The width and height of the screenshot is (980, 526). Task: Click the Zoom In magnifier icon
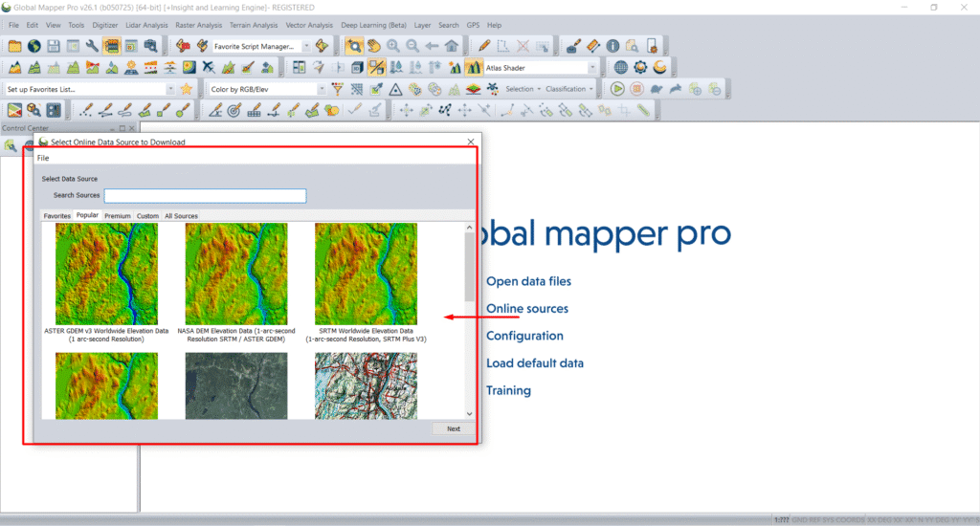tap(393, 46)
